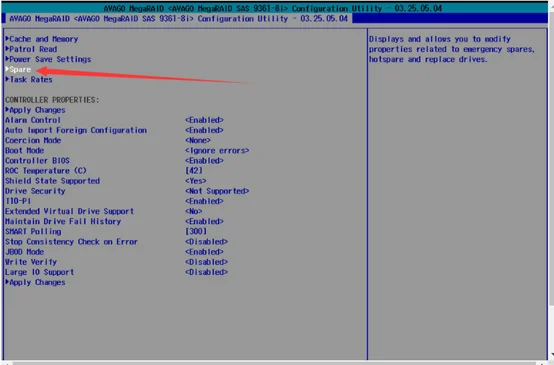
Task: Click the bottom Apply Changes link
Action: click(x=35, y=282)
